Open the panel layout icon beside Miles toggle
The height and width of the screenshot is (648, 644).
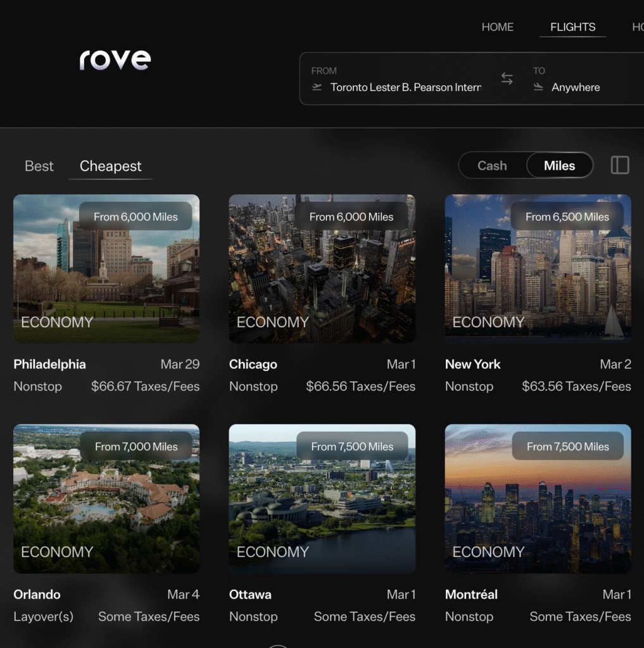click(619, 165)
